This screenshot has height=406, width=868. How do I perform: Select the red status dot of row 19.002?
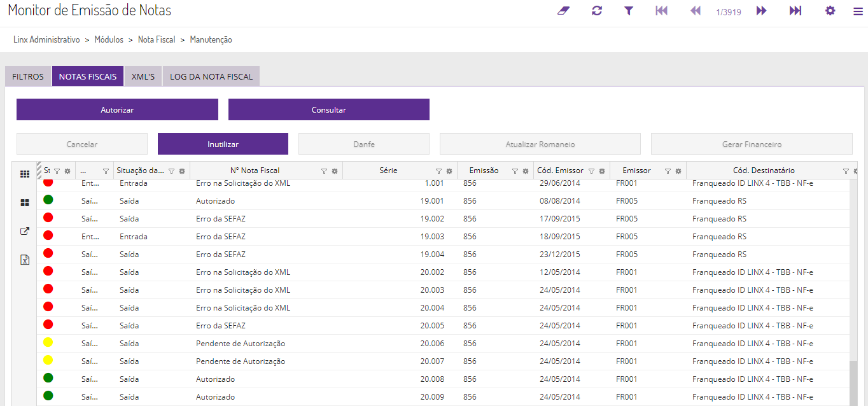coord(48,218)
